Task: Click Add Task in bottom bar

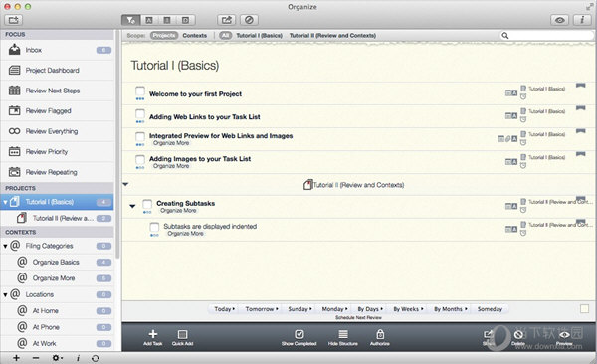Action: pyautogui.click(x=152, y=337)
